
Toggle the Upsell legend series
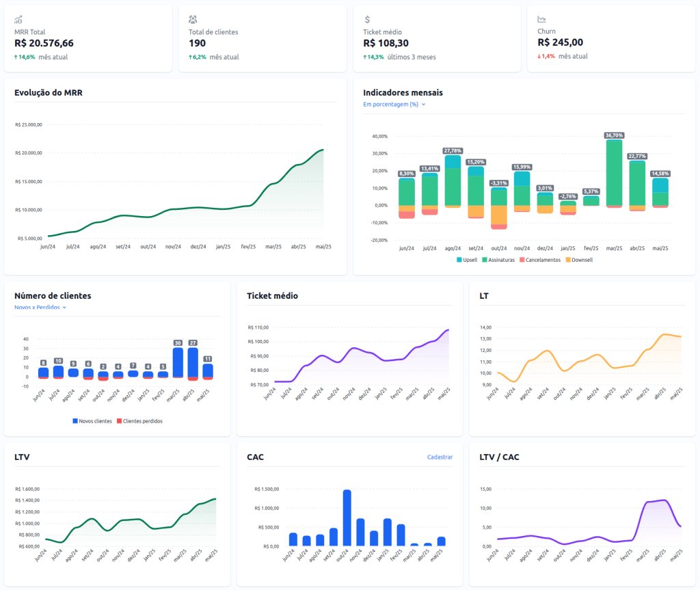[467, 260]
